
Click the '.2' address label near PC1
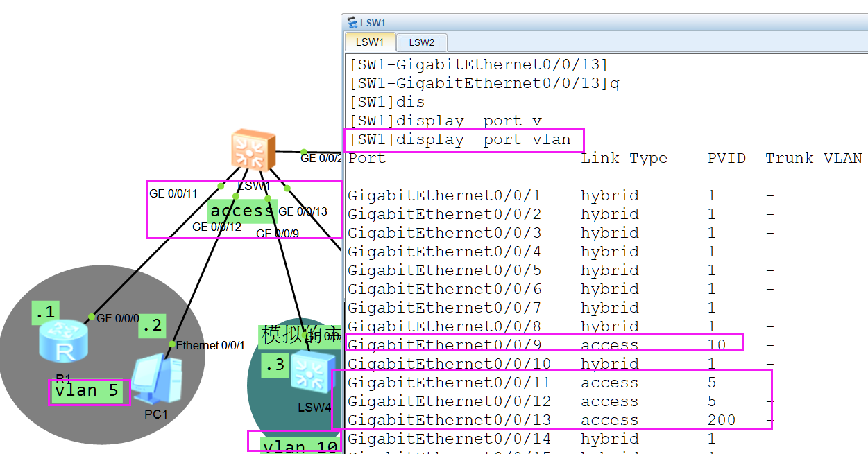[152, 325]
